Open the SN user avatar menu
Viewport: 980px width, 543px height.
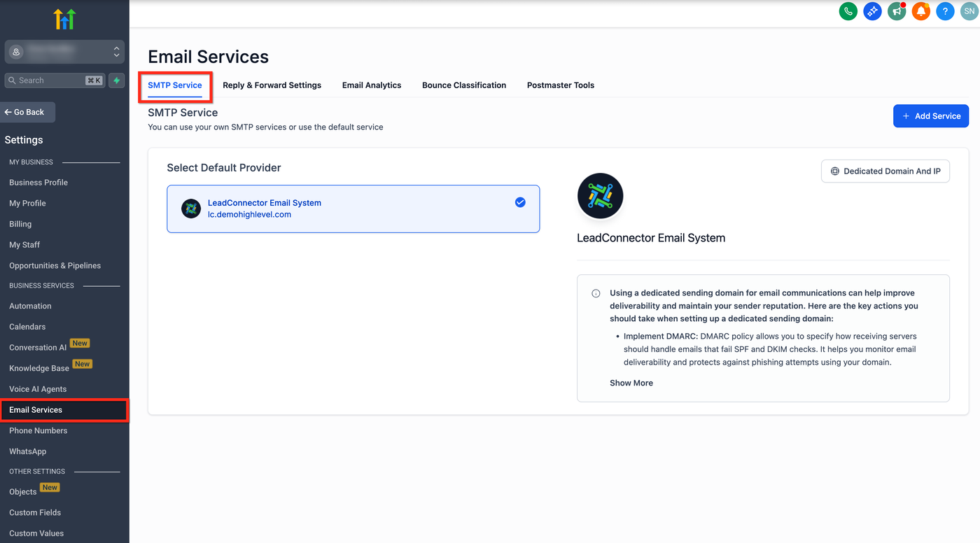(969, 11)
